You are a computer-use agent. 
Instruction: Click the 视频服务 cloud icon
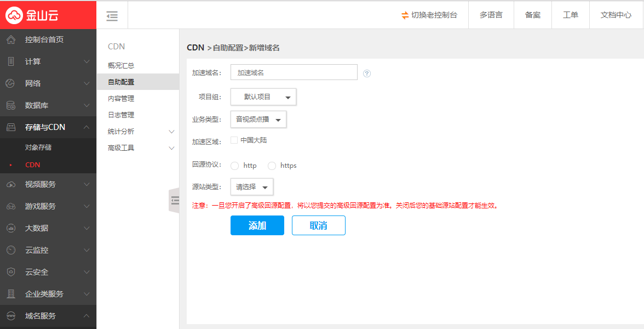click(x=11, y=185)
